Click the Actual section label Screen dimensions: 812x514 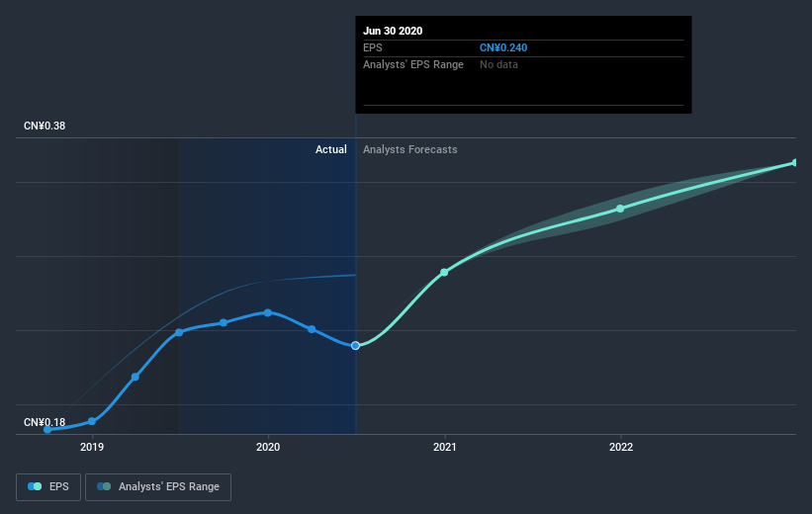click(331, 149)
